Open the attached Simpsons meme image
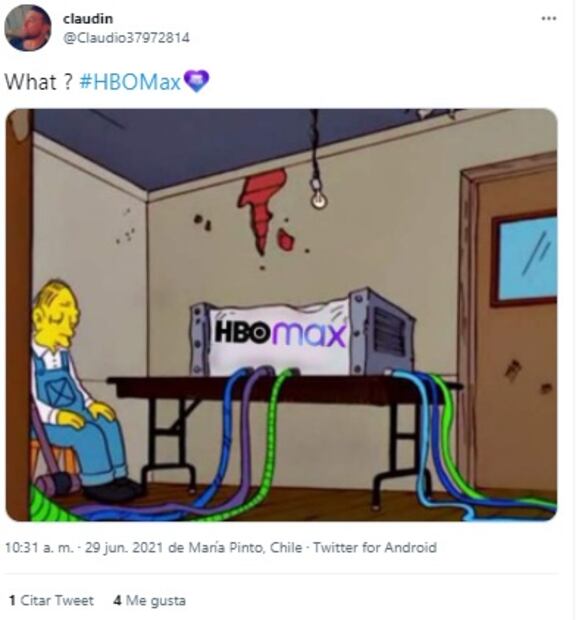This screenshot has height=620, width=585. 281,315
